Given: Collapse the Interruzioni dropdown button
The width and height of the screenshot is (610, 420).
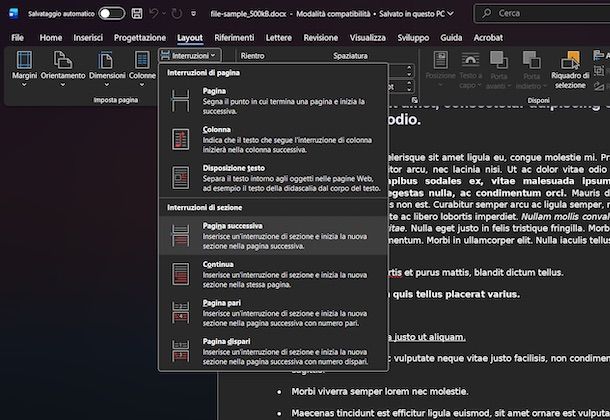Looking at the screenshot, I should [x=190, y=56].
